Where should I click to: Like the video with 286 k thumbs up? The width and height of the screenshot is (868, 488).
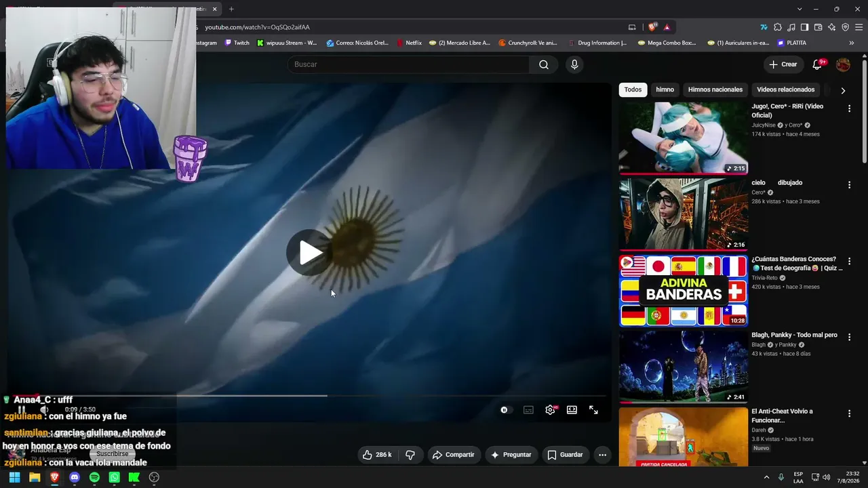tap(377, 455)
